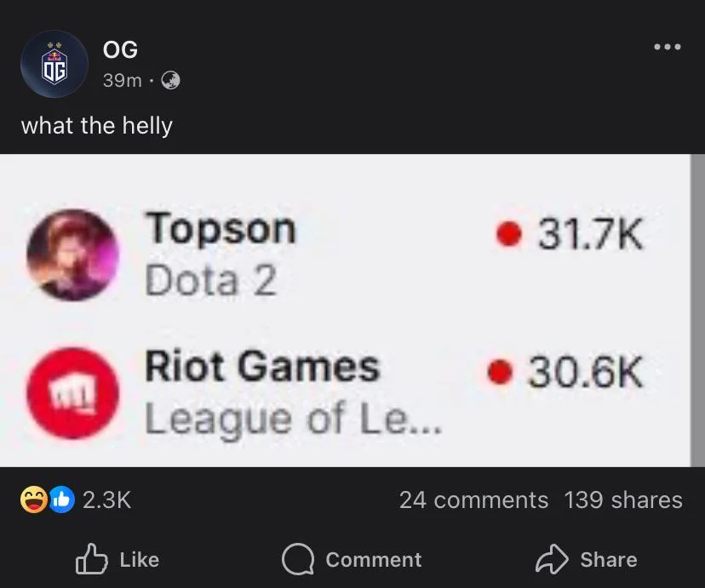705x588 pixels.
Task: Click the public globe privacy icon
Action: pyautogui.click(x=170, y=80)
